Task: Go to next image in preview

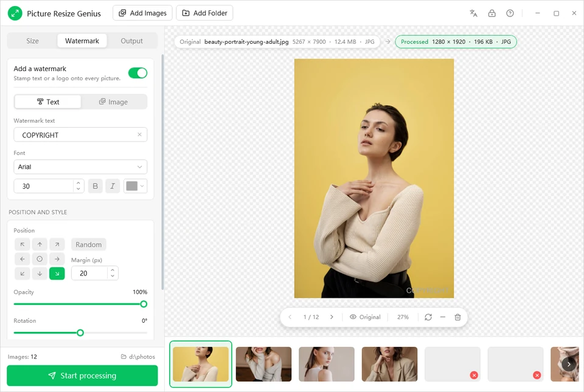Action: 332,317
